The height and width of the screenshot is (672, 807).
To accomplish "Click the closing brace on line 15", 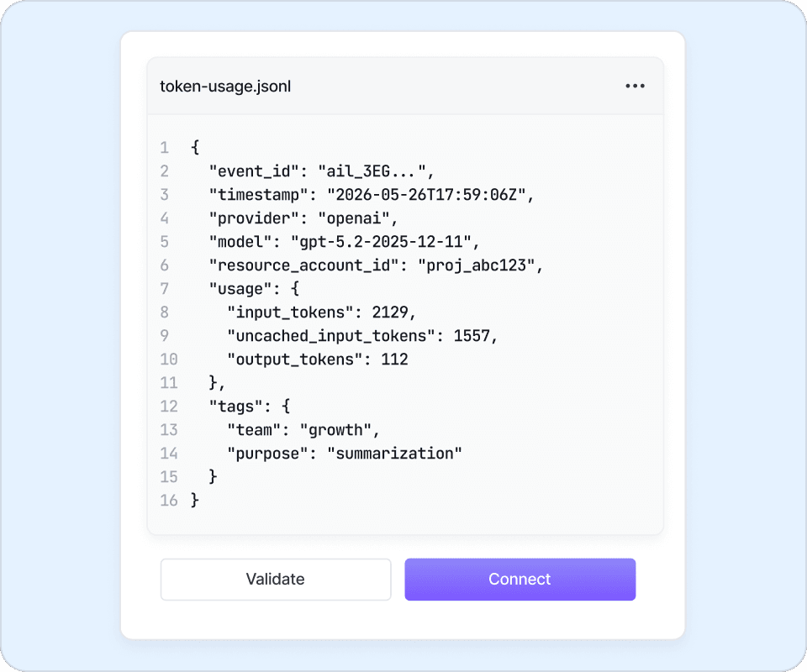I will [213, 476].
